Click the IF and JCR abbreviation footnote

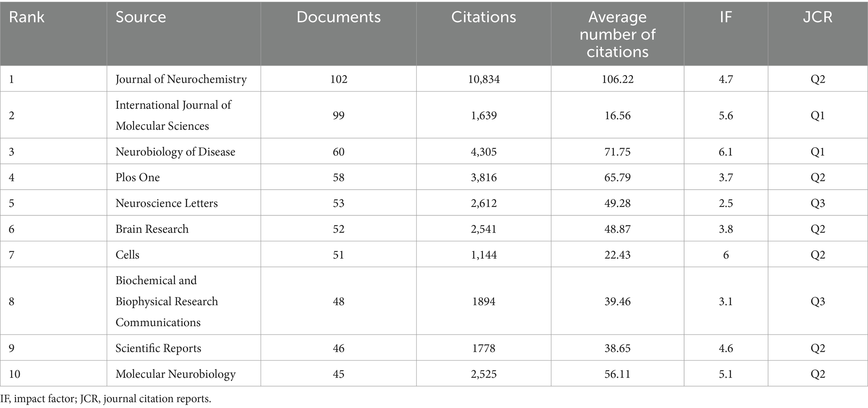click(x=106, y=399)
